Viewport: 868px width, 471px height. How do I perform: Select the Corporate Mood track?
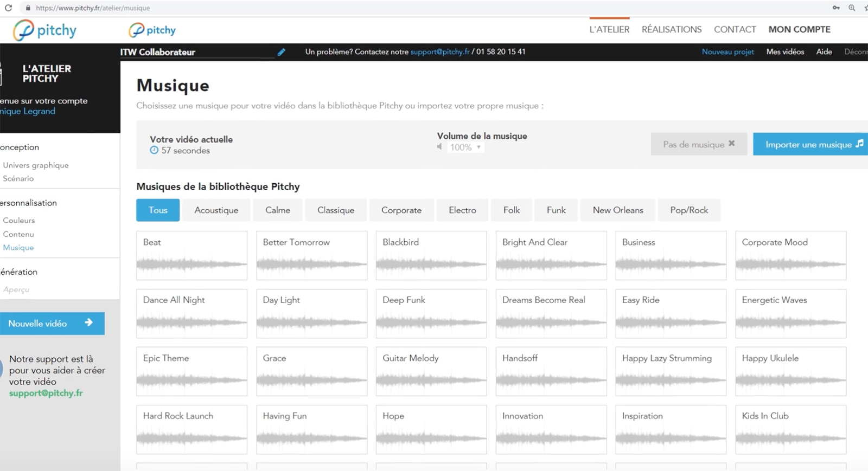coord(790,255)
